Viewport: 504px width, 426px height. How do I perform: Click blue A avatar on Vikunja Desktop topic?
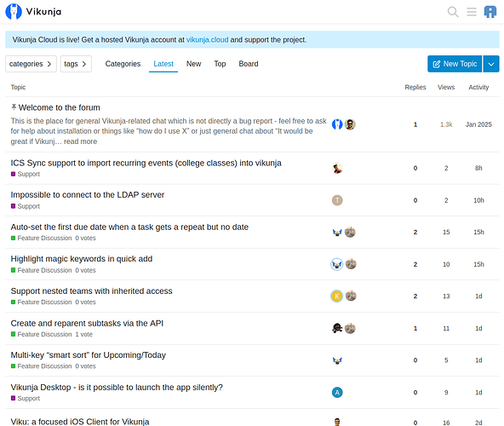click(337, 392)
